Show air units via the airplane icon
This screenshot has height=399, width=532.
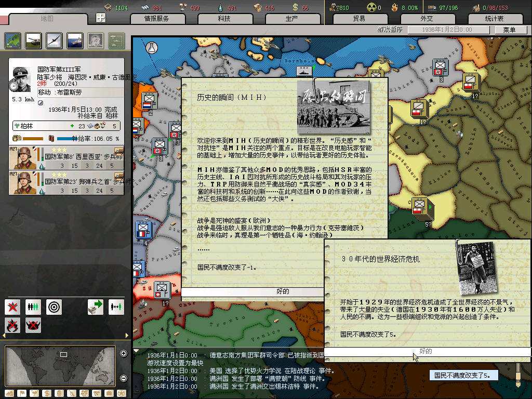[x=54, y=41]
